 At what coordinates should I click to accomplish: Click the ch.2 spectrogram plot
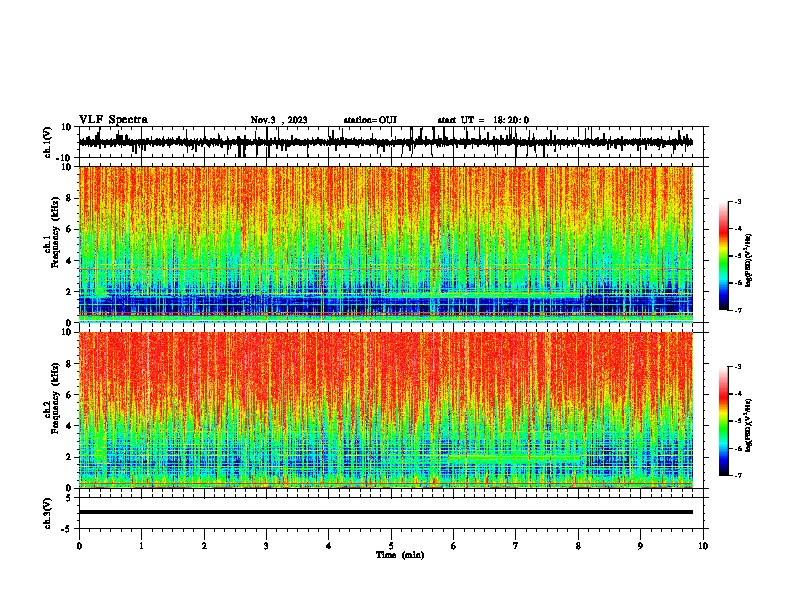[x=386, y=410]
